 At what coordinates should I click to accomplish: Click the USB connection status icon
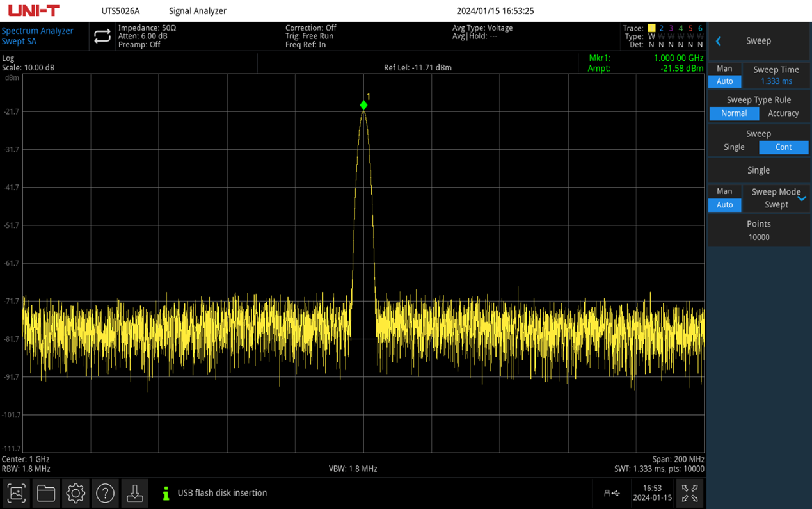(x=612, y=493)
